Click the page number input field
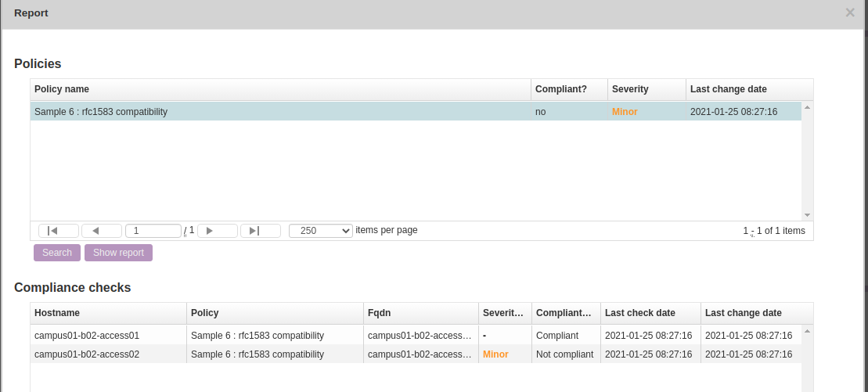The image size is (868, 392). 153,231
